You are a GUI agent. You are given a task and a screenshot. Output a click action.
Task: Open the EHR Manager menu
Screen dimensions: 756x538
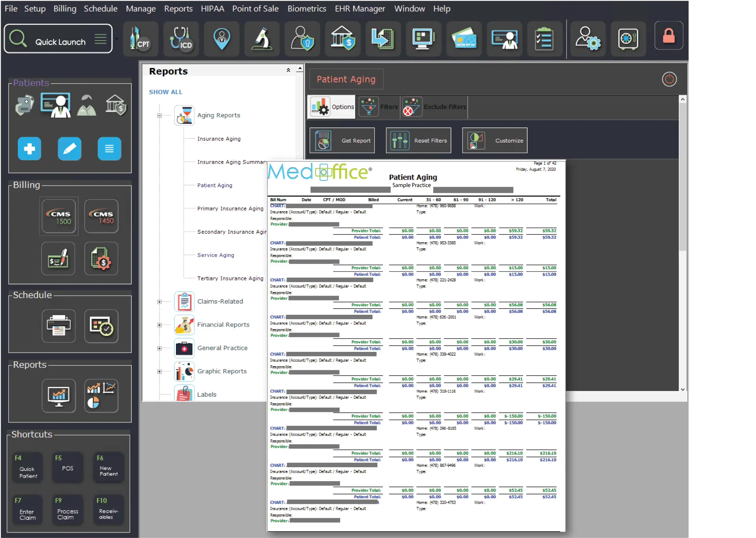point(360,9)
